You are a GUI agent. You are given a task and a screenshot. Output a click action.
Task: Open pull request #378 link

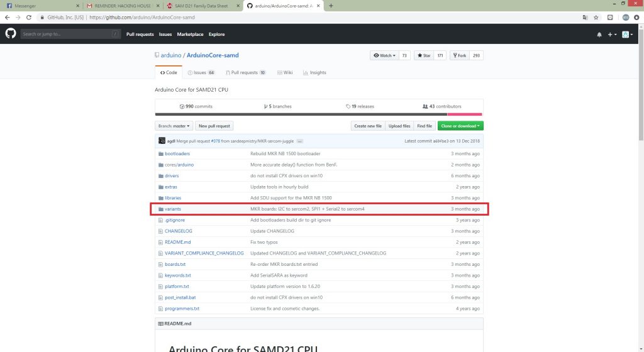click(216, 141)
